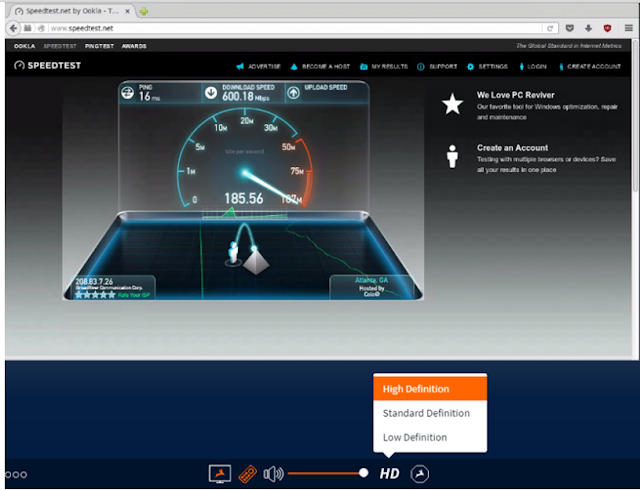
Task: Open AWARDS in top nav
Action: pyautogui.click(x=134, y=46)
